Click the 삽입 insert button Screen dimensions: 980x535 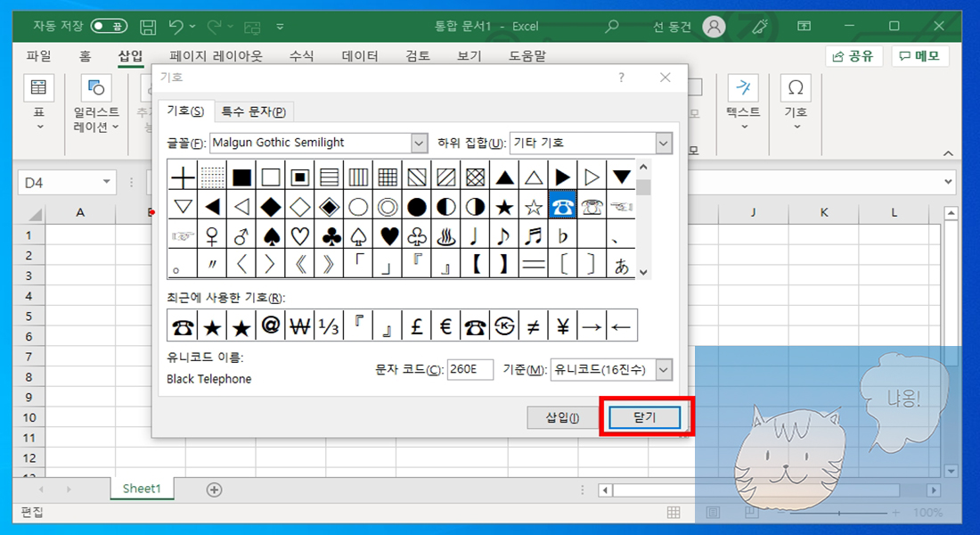tap(562, 417)
